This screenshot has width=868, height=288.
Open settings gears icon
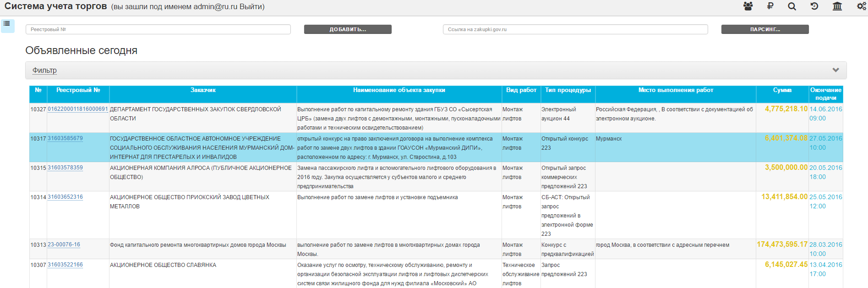(x=861, y=6)
